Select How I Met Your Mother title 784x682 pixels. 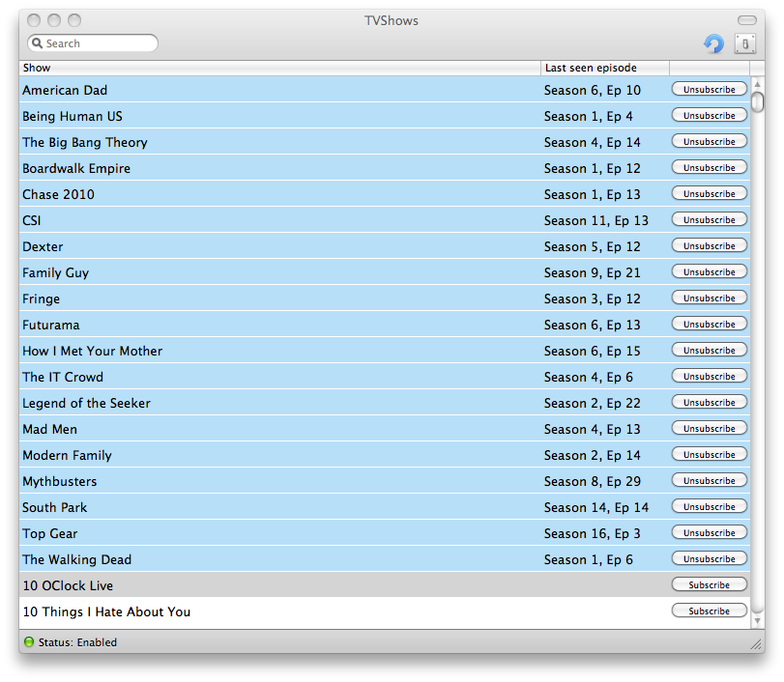[x=92, y=351]
